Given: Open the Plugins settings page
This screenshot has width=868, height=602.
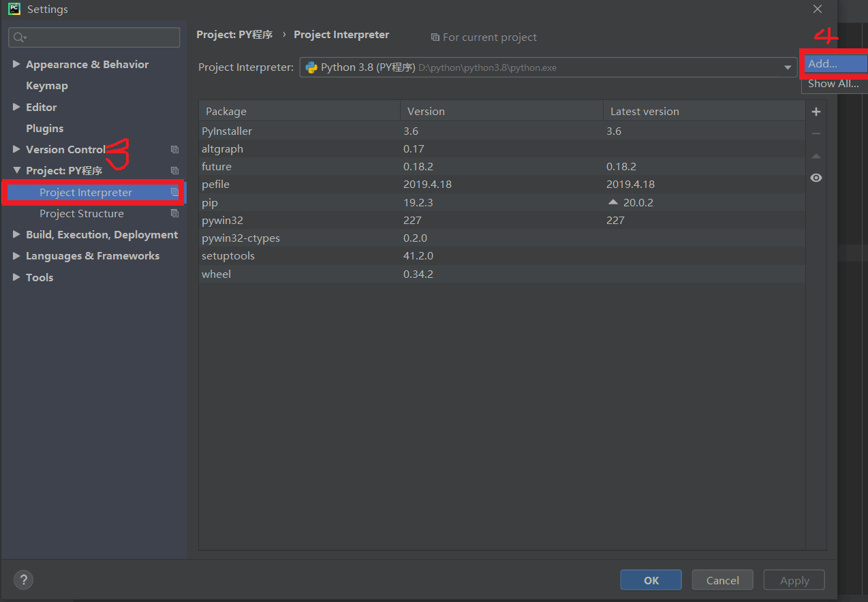Looking at the screenshot, I should coord(44,128).
